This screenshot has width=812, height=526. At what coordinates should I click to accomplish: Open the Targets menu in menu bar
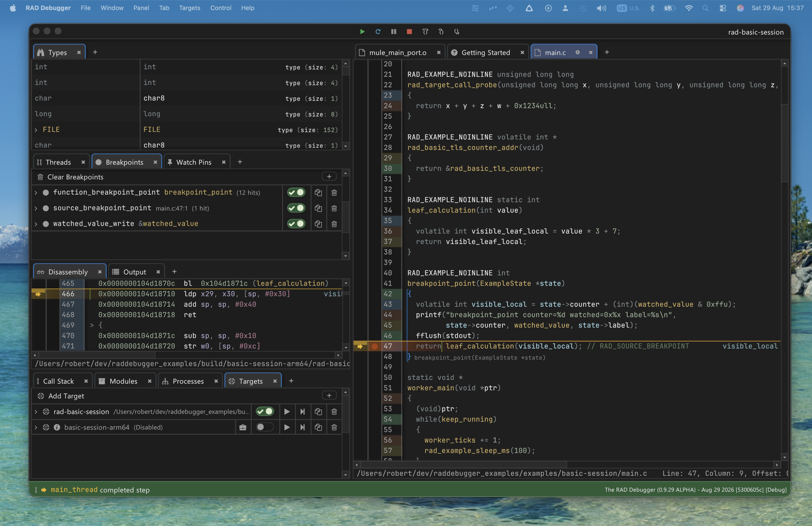click(x=189, y=8)
